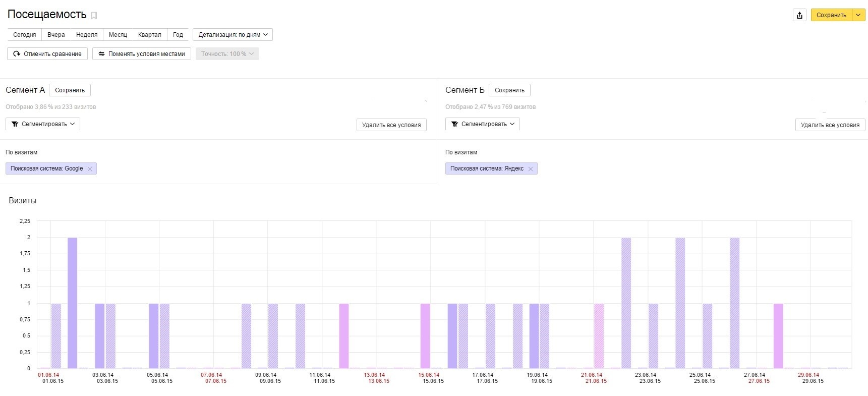Save Сегмент Б

[x=509, y=90]
